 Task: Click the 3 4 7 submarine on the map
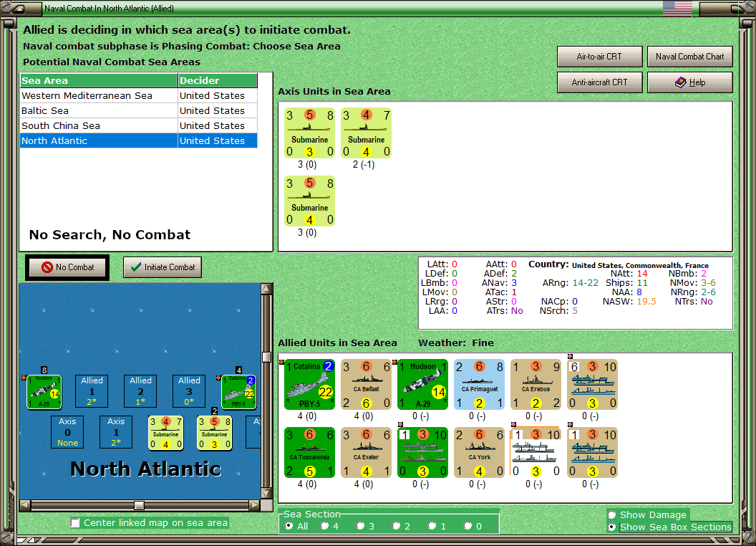tap(166, 433)
